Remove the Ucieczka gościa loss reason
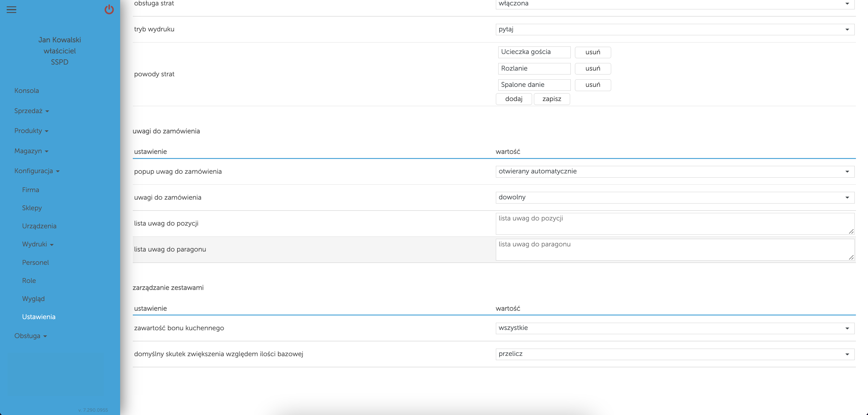This screenshot has width=868, height=415. [592, 52]
